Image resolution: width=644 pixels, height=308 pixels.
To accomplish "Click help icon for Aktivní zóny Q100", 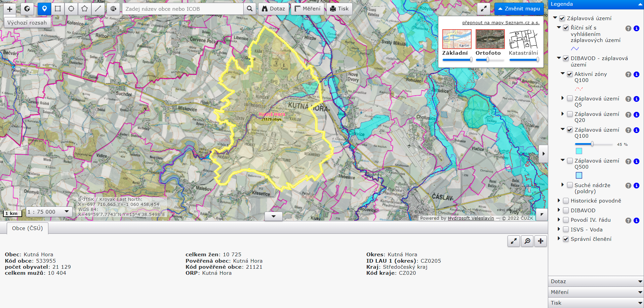I will coord(628,74).
